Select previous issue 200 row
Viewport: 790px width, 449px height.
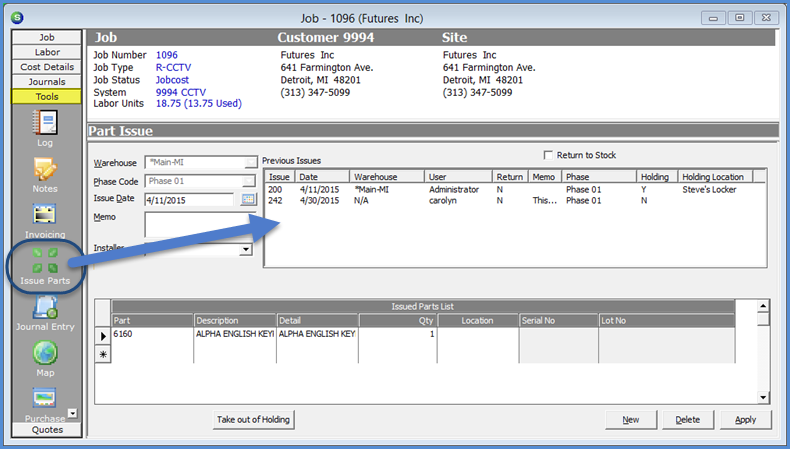pyautogui.click(x=514, y=189)
